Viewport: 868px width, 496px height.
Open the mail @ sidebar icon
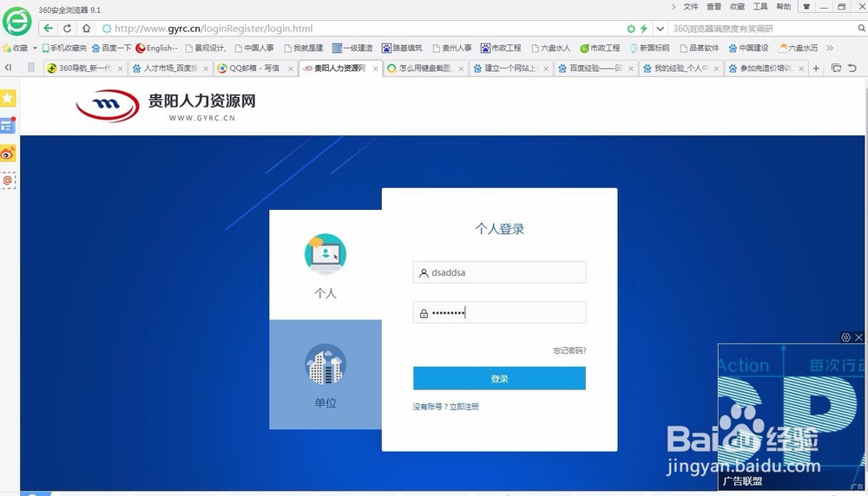(8, 180)
